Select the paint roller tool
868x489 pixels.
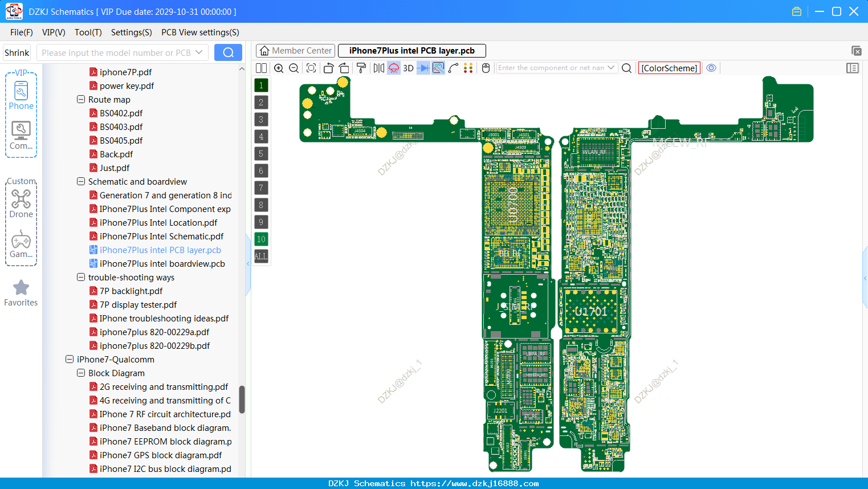click(x=361, y=68)
